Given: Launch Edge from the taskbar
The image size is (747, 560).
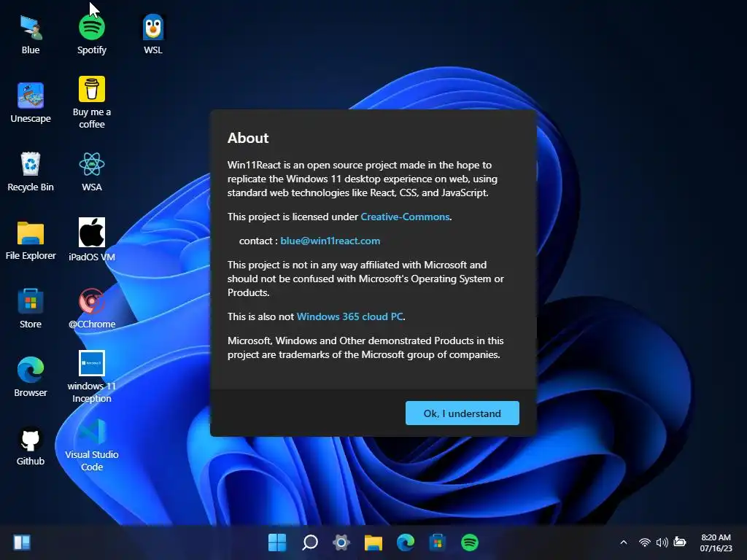Looking at the screenshot, I should [x=406, y=542].
